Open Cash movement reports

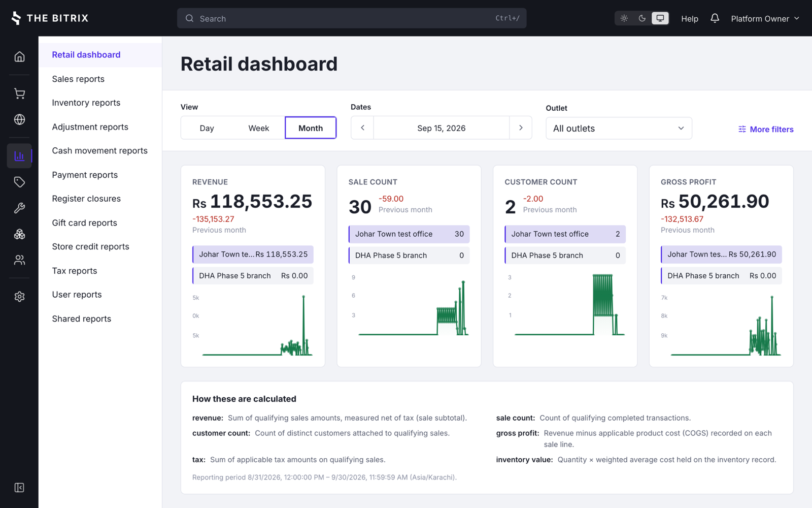click(x=100, y=151)
